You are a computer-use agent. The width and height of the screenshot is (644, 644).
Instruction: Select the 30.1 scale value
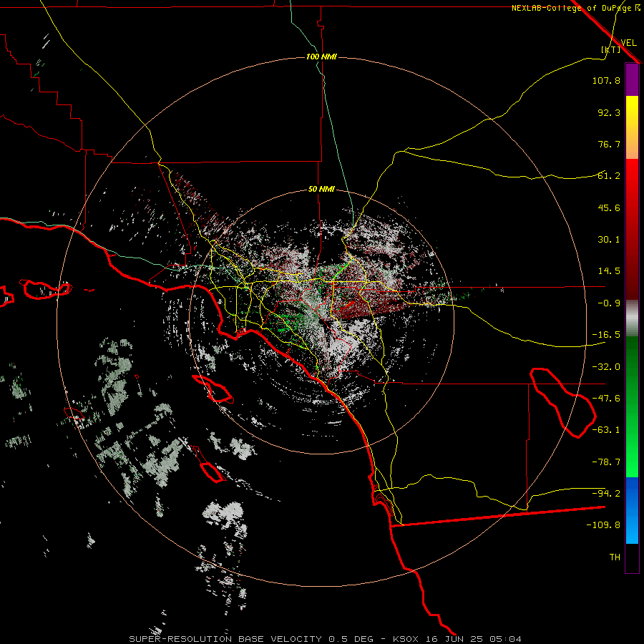click(609, 240)
